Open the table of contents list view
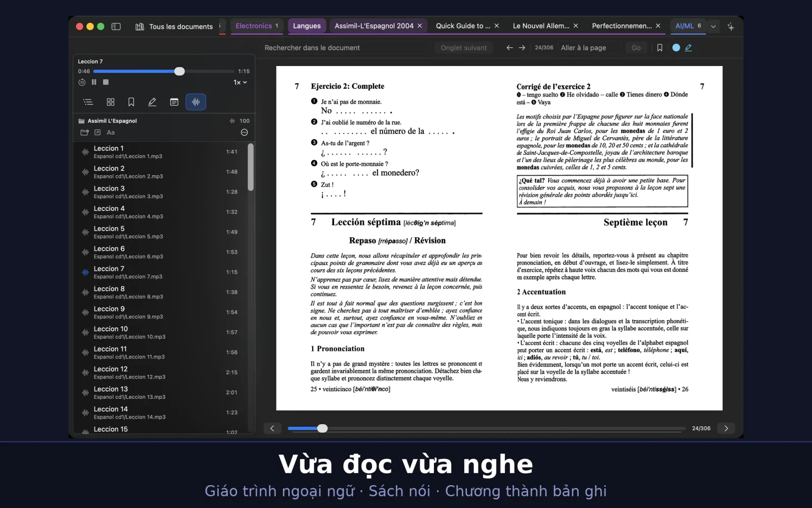 [88, 102]
